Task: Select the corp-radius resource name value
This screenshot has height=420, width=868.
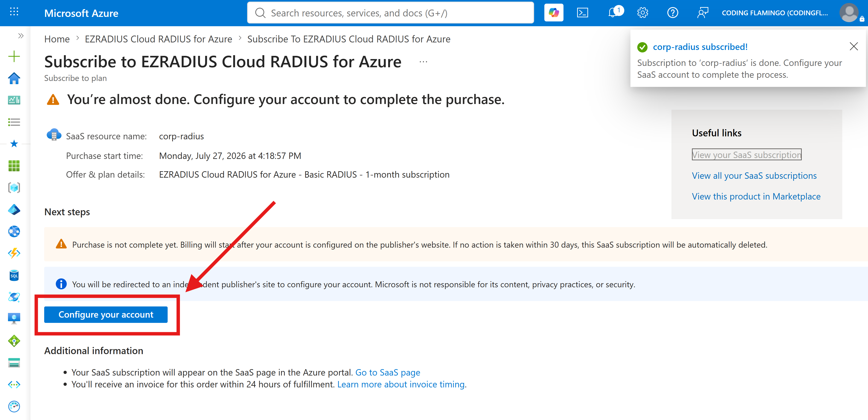Action: [181, 136]
